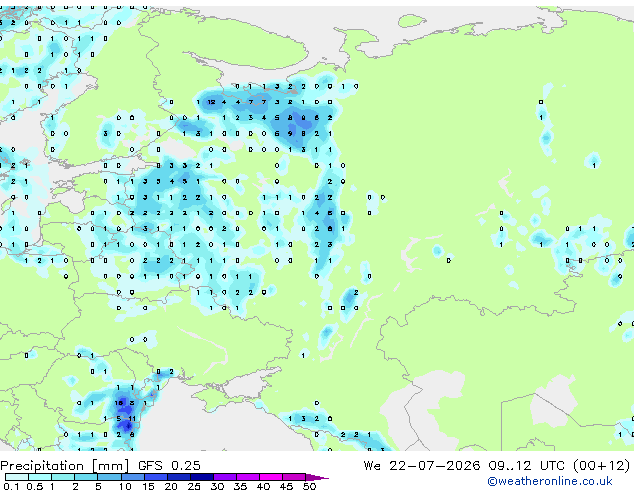634x490 pixels.
Task: Click the '30' legend scale label
Action: [x=217, y=486]
